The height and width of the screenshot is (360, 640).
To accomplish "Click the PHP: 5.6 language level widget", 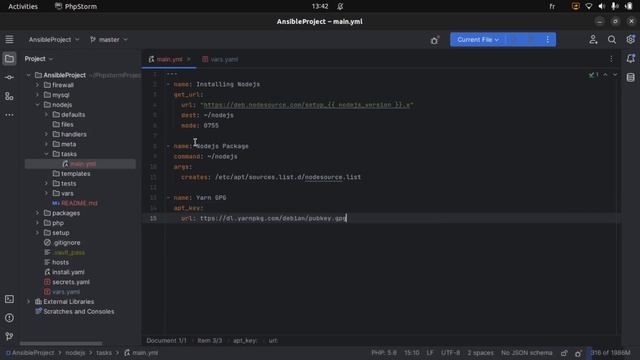I will [x=384, y=353].
